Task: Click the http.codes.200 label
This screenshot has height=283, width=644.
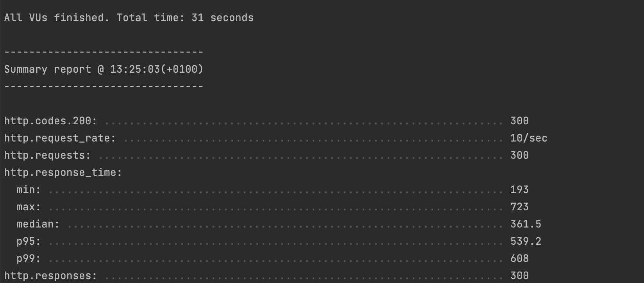Action: tap(50, 121)
